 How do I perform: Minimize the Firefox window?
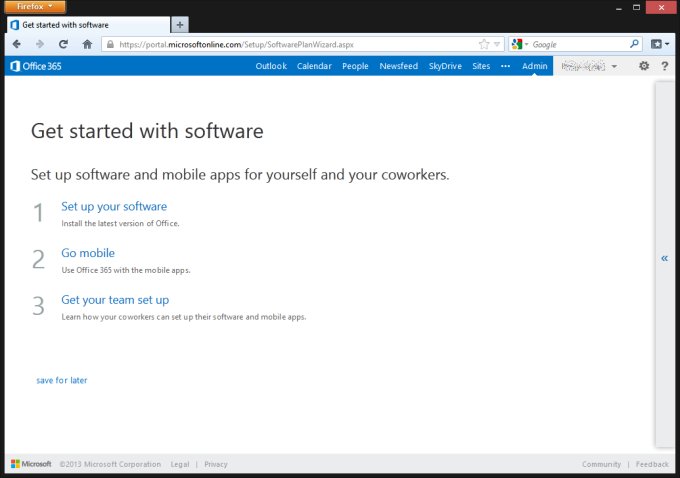click(x=619, y=7)
